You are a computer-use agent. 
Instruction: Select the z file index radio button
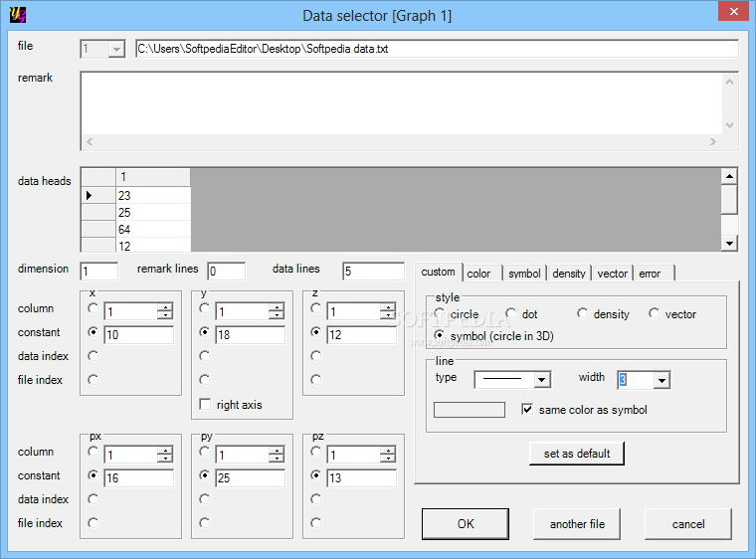(x=315, y=380)
